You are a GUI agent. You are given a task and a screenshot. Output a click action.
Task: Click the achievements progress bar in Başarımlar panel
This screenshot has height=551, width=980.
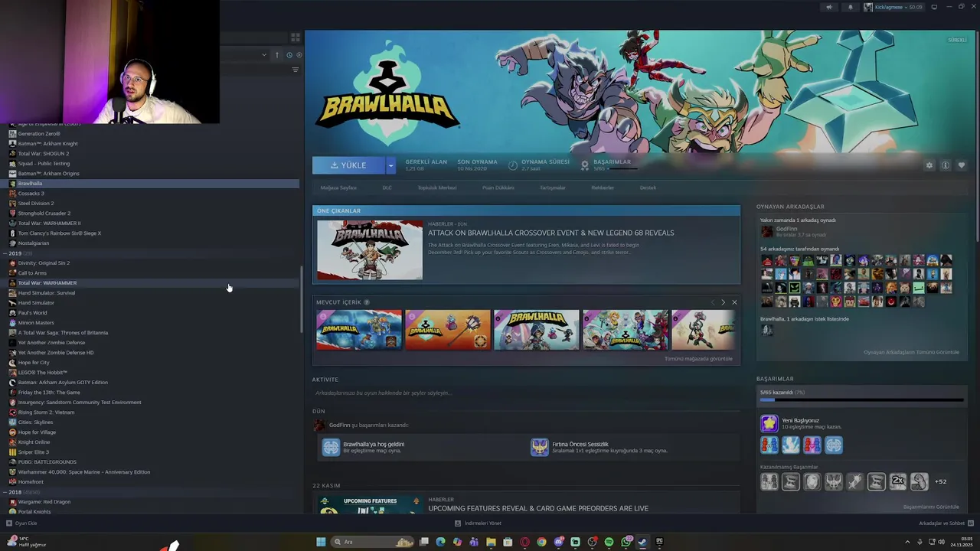click(861, 399)
